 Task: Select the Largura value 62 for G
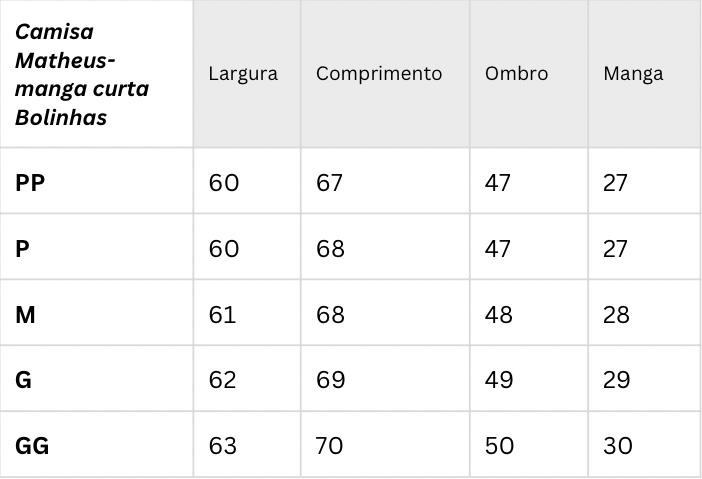click(222, 380)
